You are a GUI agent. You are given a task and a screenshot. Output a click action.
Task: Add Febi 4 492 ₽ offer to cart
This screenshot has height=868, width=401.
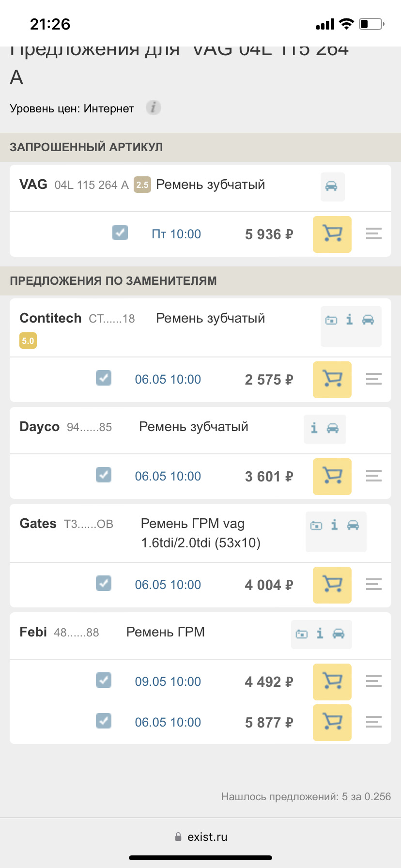332,682
